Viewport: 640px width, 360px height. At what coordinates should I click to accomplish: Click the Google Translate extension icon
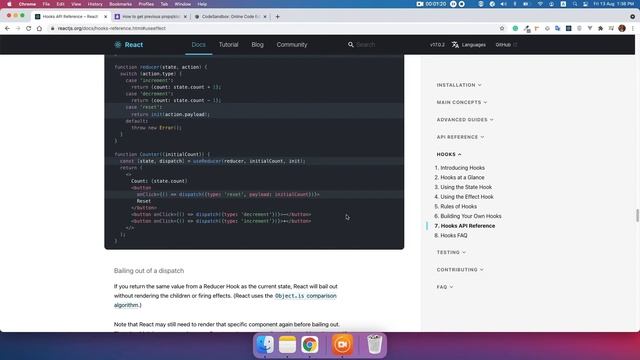coord(558,28)
